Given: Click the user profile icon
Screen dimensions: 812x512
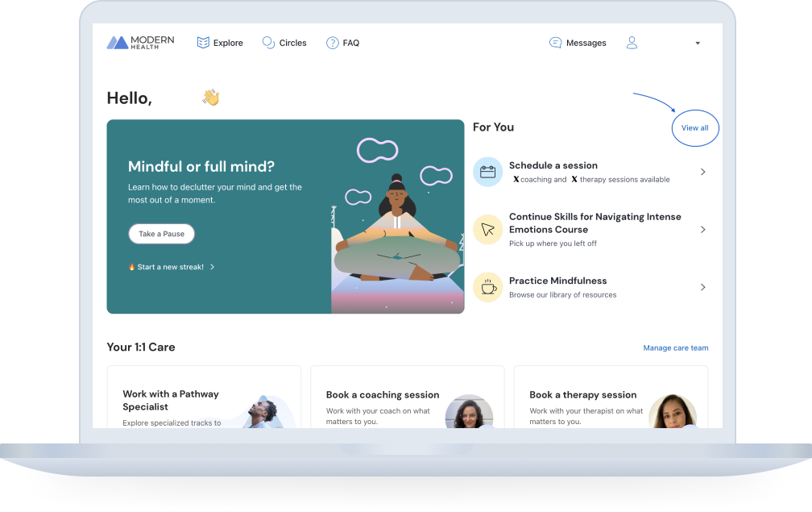Looking at the screenshot, I should [632, 43].
